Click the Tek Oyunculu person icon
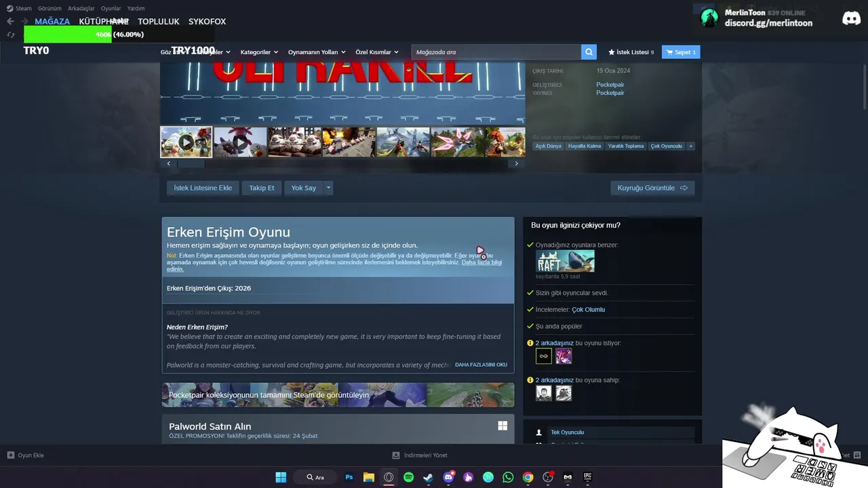The image size is (868, 488). 539,432
